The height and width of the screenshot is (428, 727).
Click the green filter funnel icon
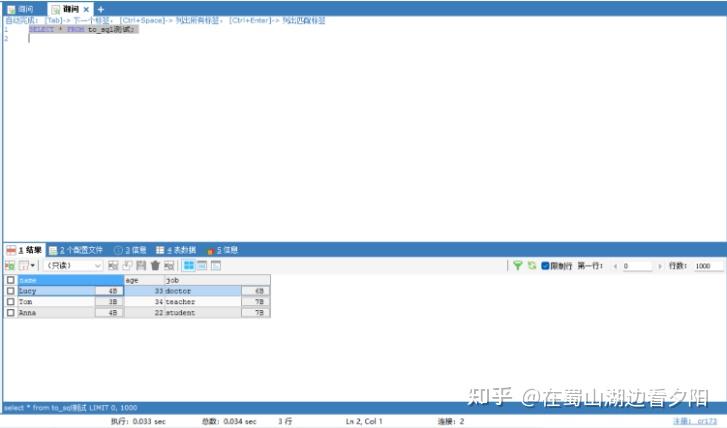(x=518, y=265)
